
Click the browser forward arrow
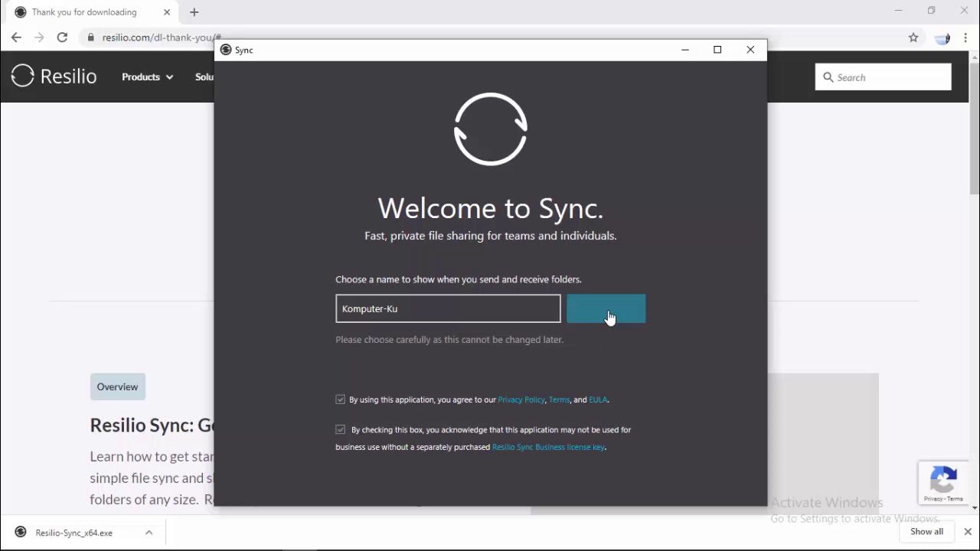[39, 37]
